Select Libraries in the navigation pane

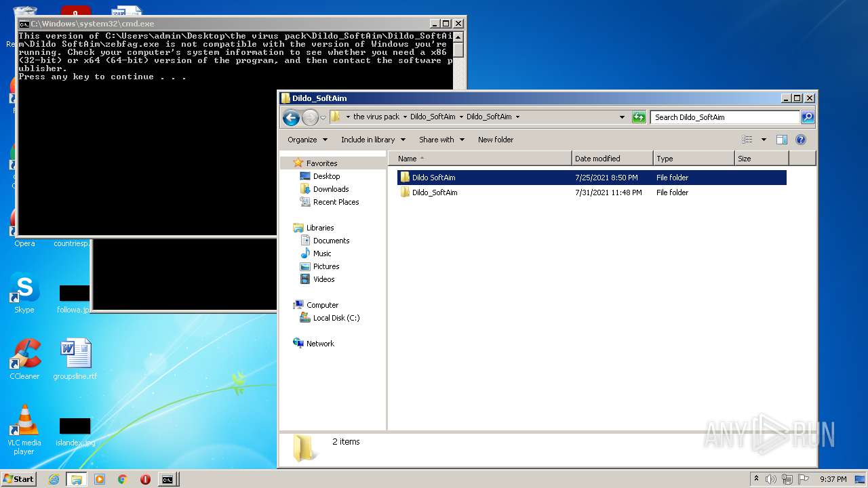[319, 228]
